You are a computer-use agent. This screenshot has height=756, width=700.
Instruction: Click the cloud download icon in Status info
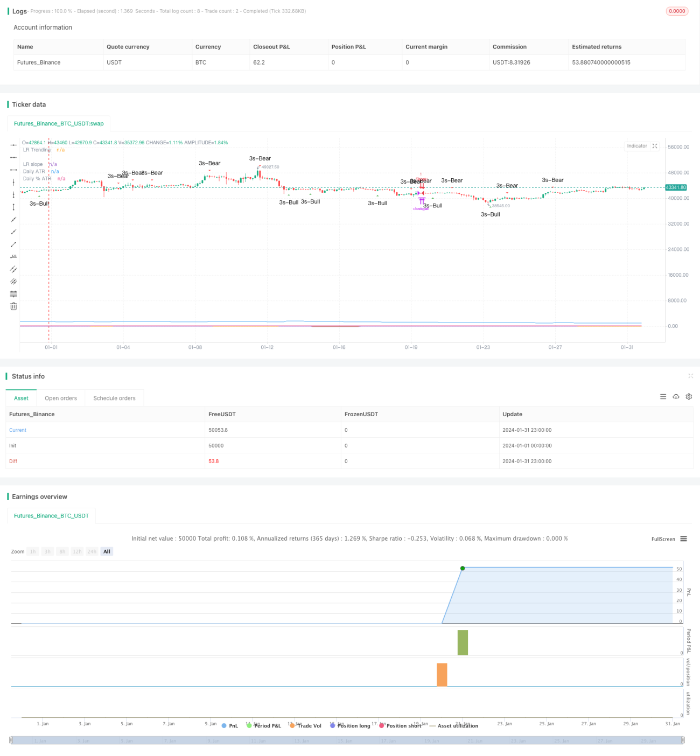pyautogui.click(x=676, y=397)
